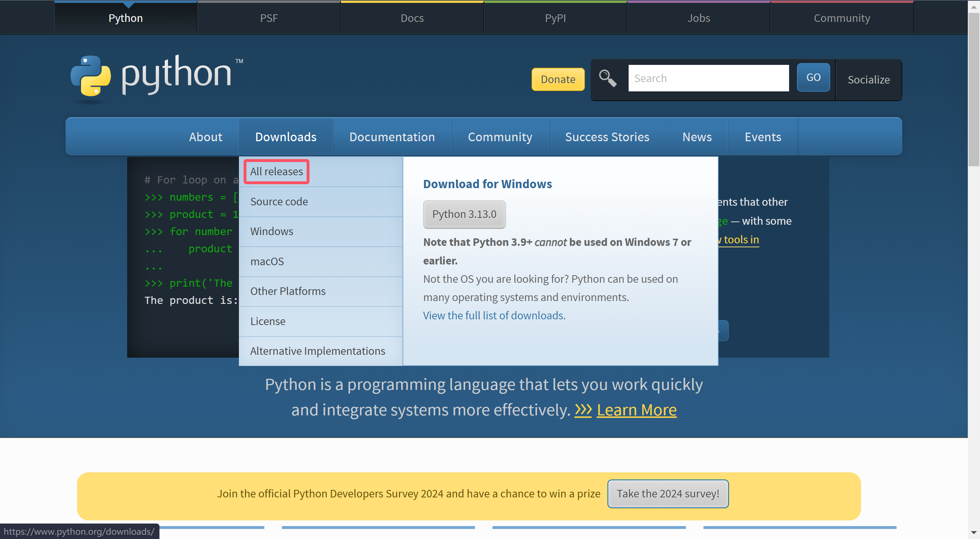Screen dimensions: 980x539
Task: Expand the Socialize menu
Action: (x=869, y=80)
